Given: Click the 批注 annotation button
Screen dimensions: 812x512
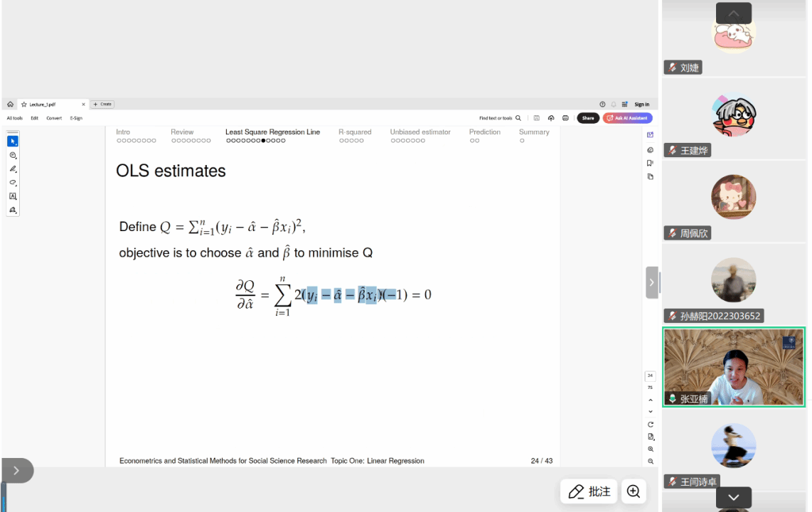Looking at the screenshot, I should coord(589,491).
